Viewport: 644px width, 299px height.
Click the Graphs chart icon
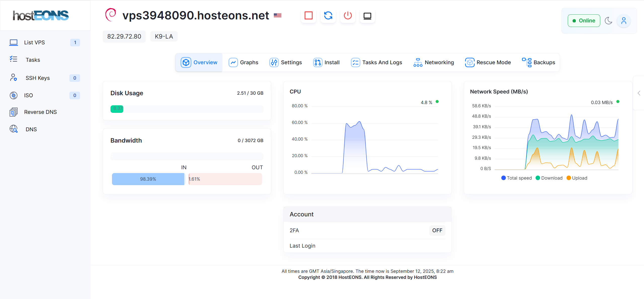(233, 62)
